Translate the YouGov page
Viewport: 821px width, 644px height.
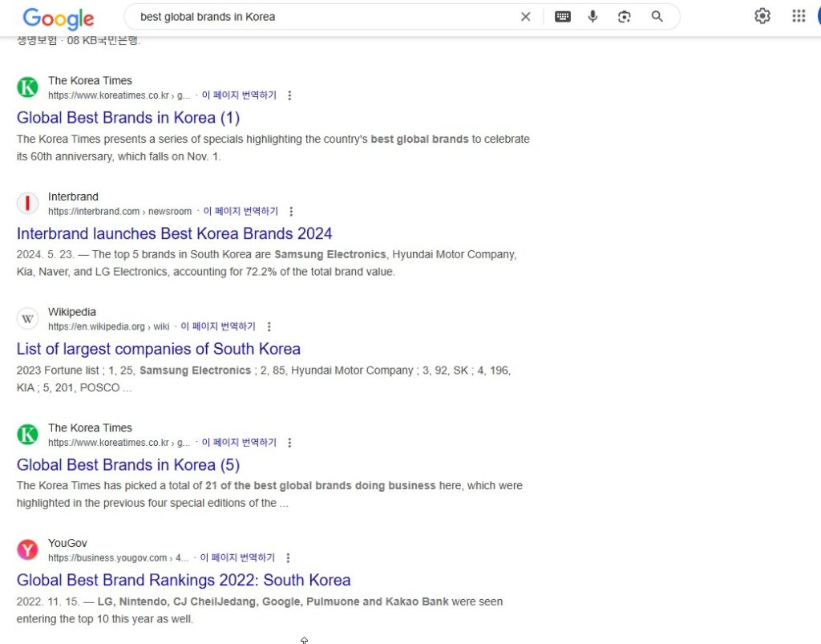237,557
